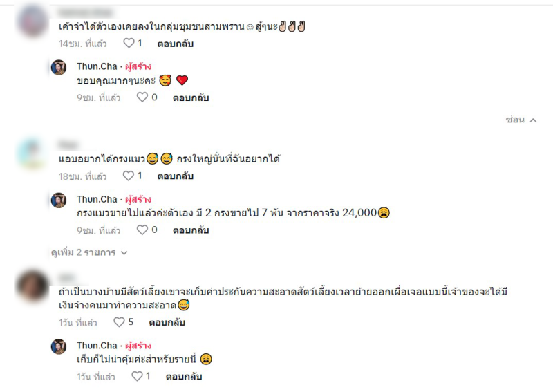Reply to the cat cage comment
The image size is (553, 392).
[176, 176]
